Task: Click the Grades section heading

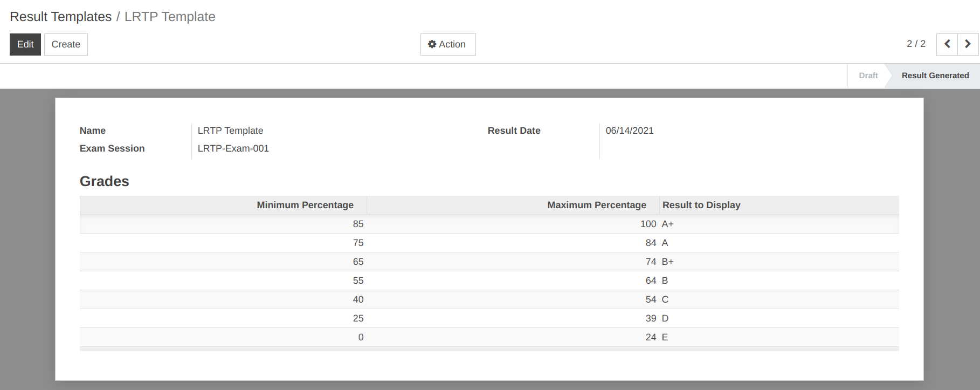Action: pos(105,181)
